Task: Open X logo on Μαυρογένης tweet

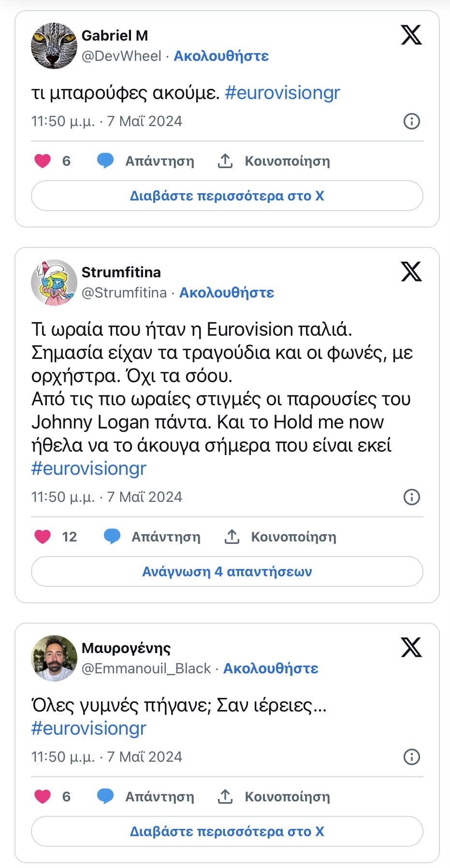Action: coord(411,647)
